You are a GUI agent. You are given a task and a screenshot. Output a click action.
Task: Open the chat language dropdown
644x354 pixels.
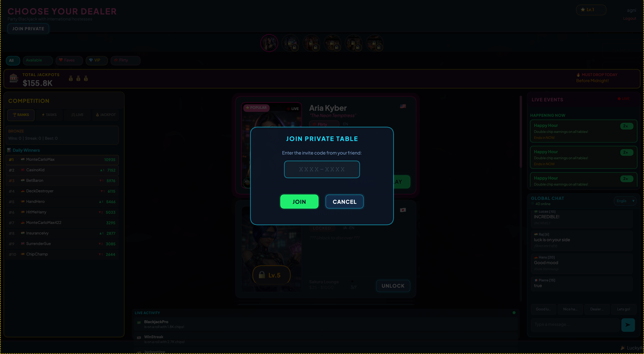point(625,201)
